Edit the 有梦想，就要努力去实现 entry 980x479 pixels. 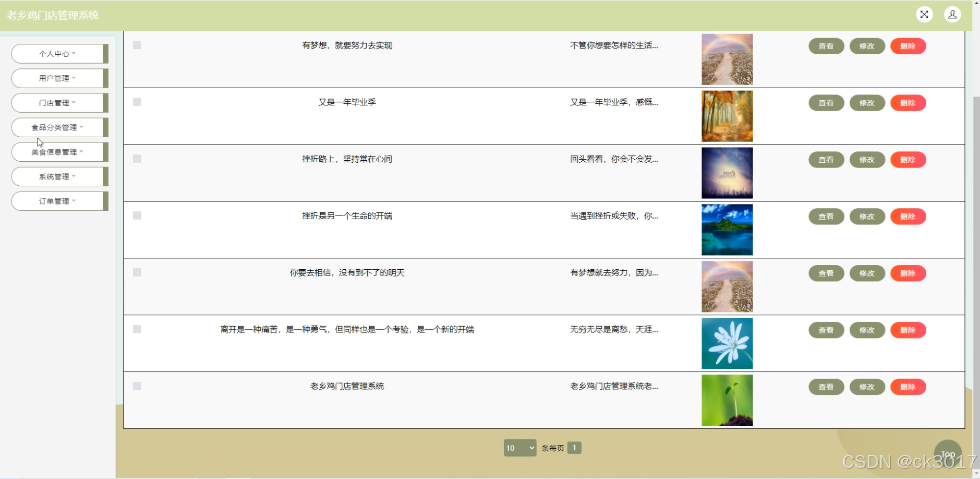tap(867, 46)
